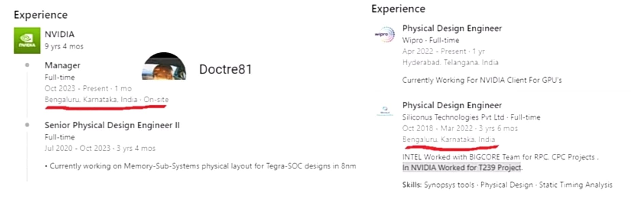Open the NVIDIA company name link

pyautogui.click(x=59, y=34)
